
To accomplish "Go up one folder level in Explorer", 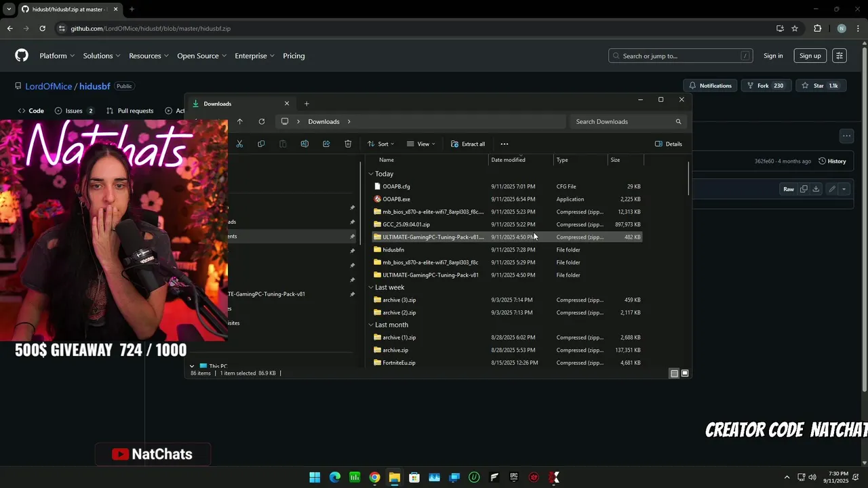I will click(239, 121).
